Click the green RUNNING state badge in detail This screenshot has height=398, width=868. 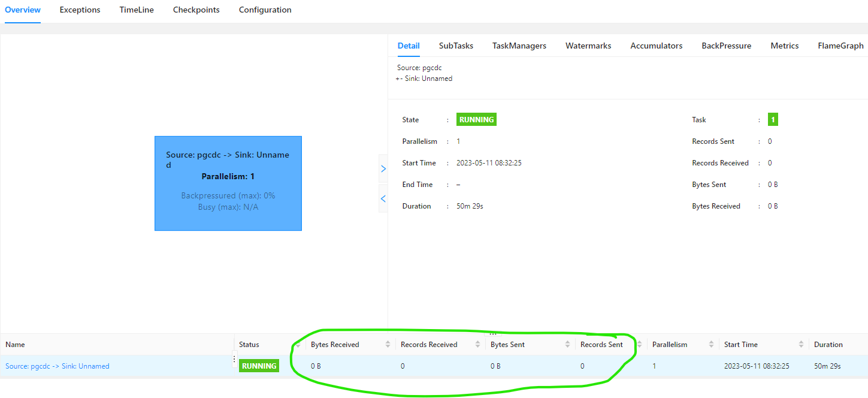(477, 119)
